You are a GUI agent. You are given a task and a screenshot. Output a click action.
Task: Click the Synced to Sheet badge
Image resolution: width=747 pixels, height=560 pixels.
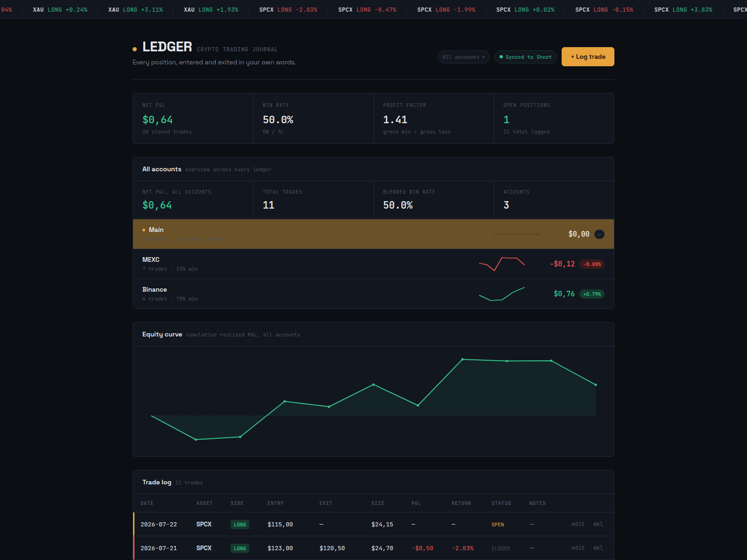point(525,57)
